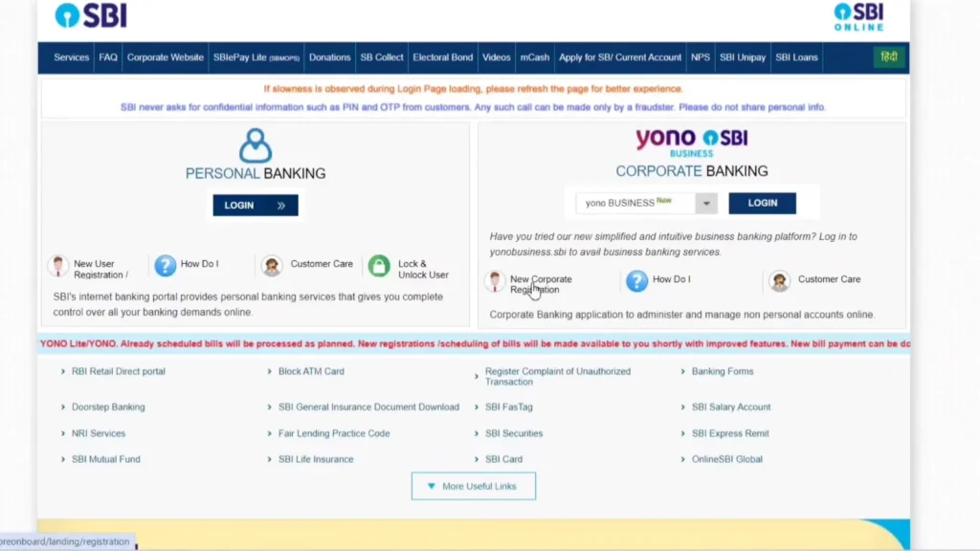Open the Block ATM Card link
The image size is (980, 551).
pos(311,371)
